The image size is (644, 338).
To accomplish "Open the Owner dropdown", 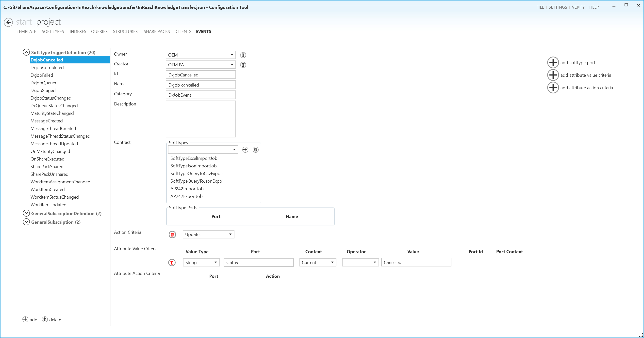I will pyautogui.click(x=232, y=55).
